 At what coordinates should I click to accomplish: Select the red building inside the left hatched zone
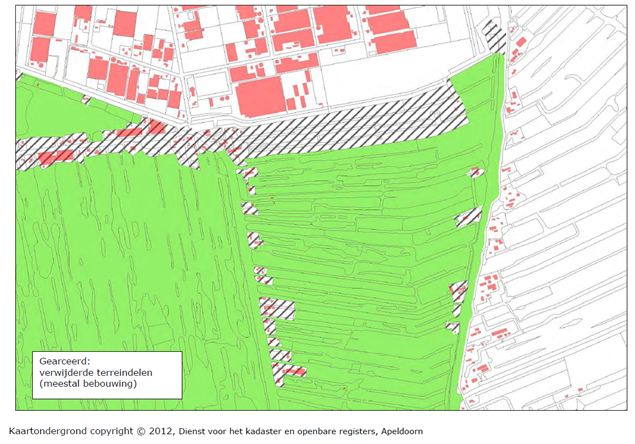pos(56,157)
